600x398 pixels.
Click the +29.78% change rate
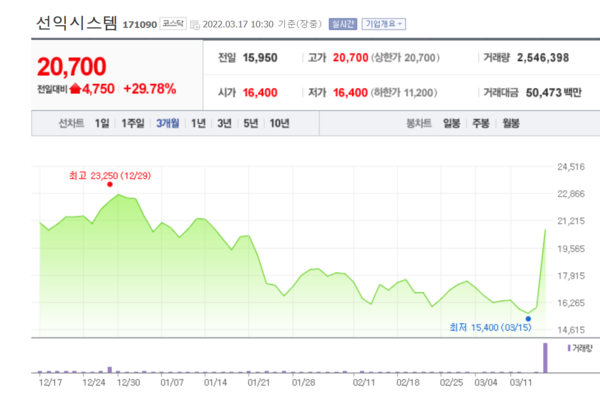coord(150,89)
